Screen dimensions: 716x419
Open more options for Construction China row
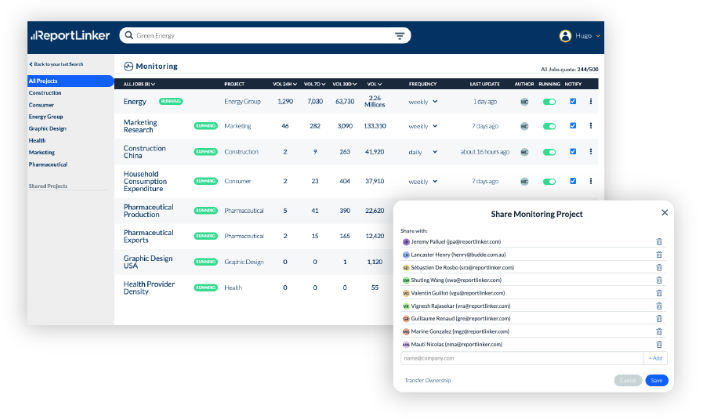click(591, 152)
